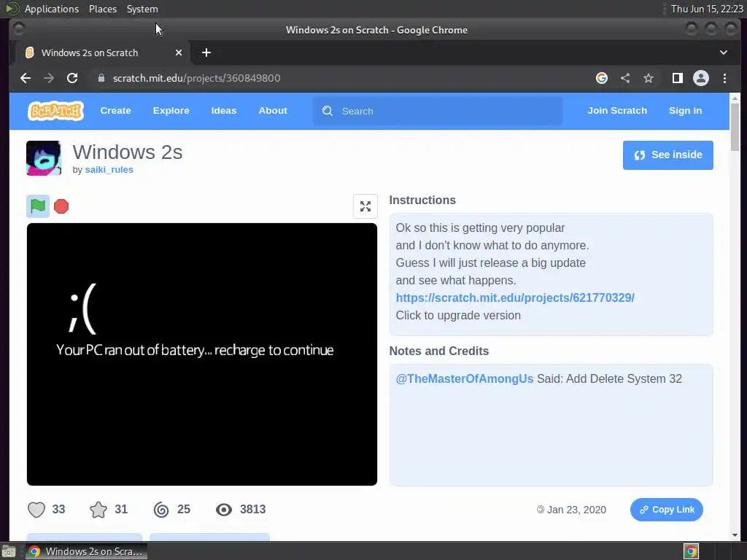Open the Places menu
The height and width of the screenshot is (560, 747).
click(103, 9)
